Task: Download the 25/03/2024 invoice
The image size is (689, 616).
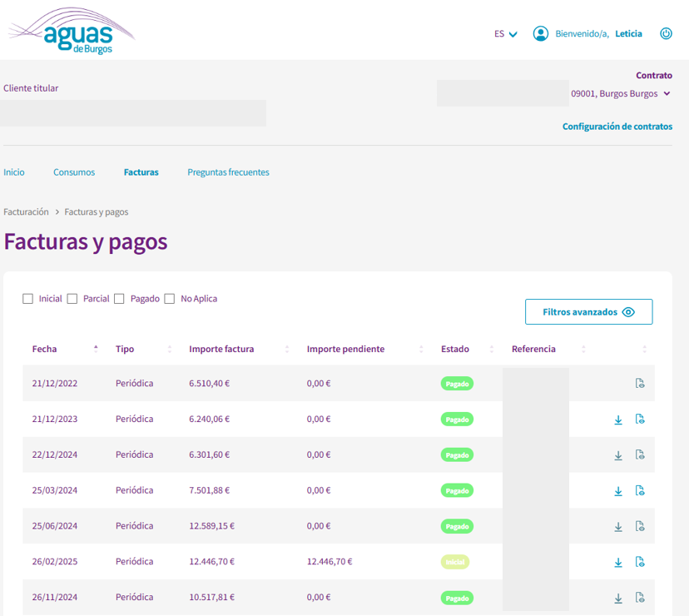Action: pyautogui.click(x=618, y=491)
